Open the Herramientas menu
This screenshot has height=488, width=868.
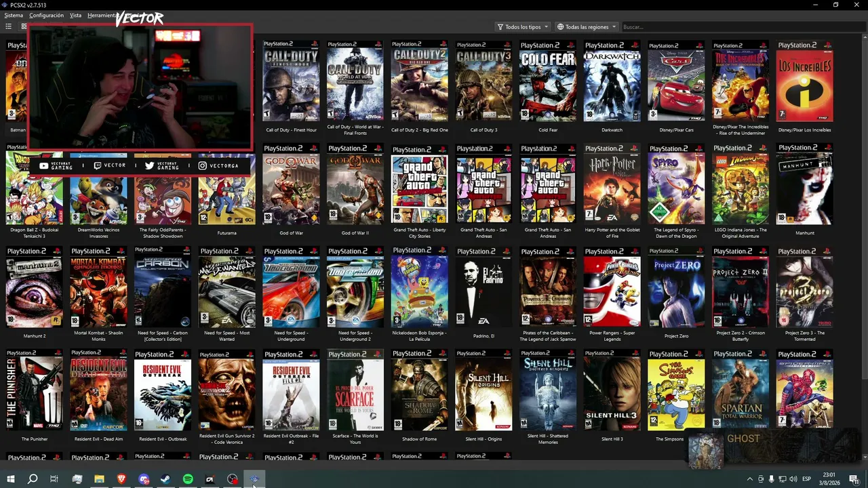102,15
